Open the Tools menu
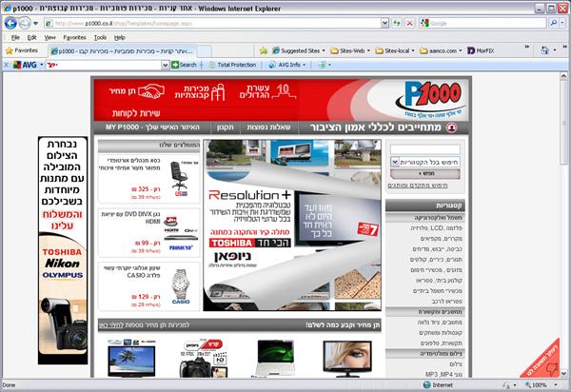 click(x=100, y=37)
